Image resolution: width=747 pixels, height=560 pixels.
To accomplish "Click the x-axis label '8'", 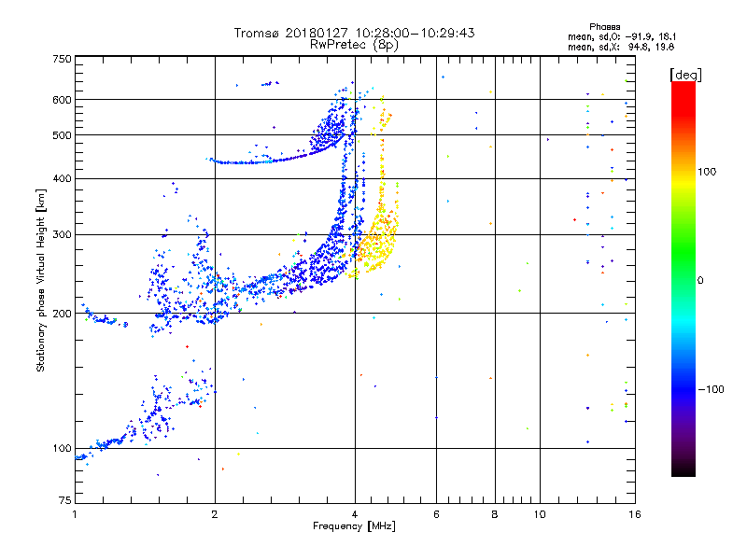I will [x=495, y=514].
